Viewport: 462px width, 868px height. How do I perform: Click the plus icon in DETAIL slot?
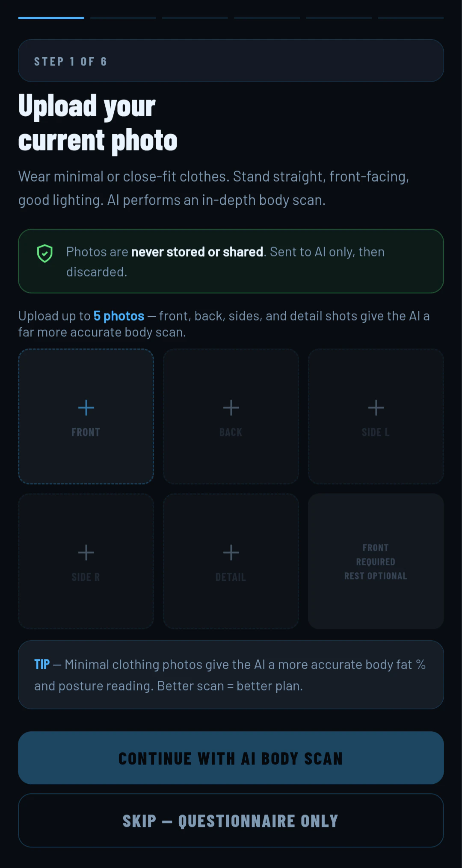coord(231,553)
